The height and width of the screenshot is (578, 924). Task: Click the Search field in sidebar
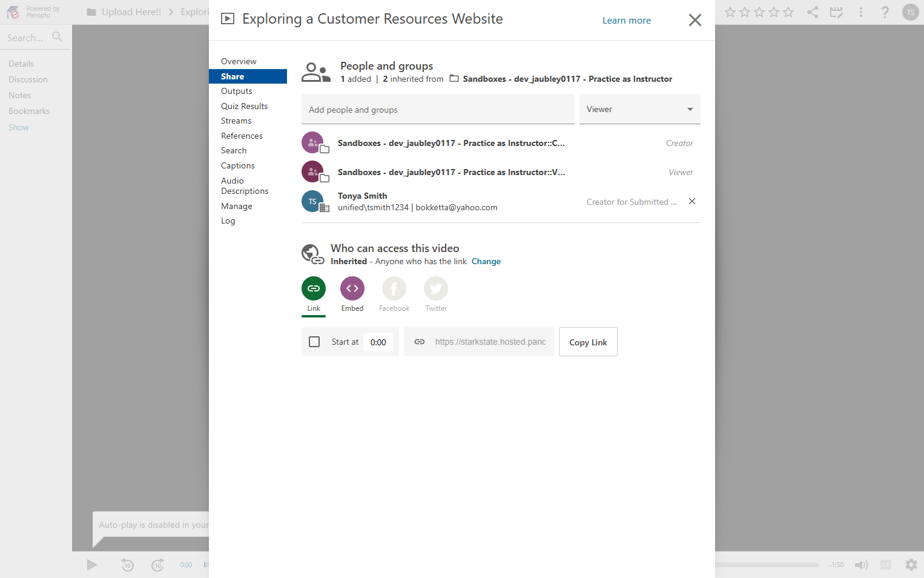pyautogui.click(x=25, y=38)
